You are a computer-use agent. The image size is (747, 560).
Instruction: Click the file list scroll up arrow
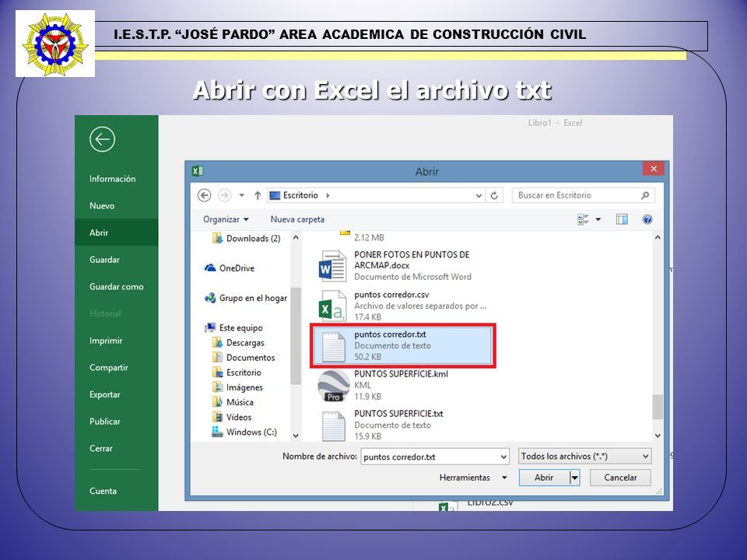(x=658, y=237)
